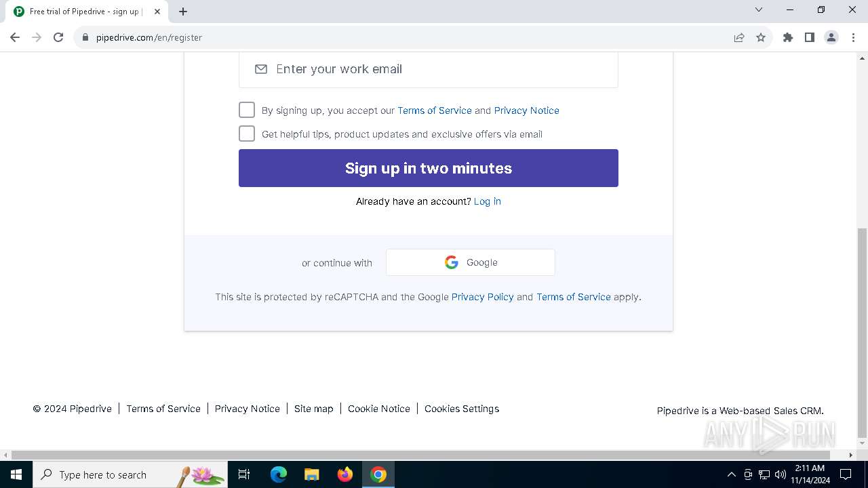868x488 pixels.
Task: Share this page via the address bar icon
Action: [739, 37]
